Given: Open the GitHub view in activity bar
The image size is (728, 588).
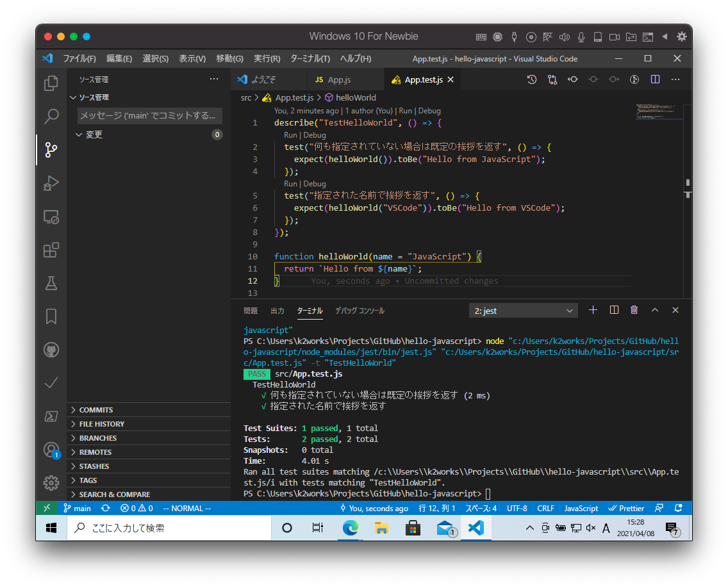Looking at the screenshot, I should tap(51, 350).
